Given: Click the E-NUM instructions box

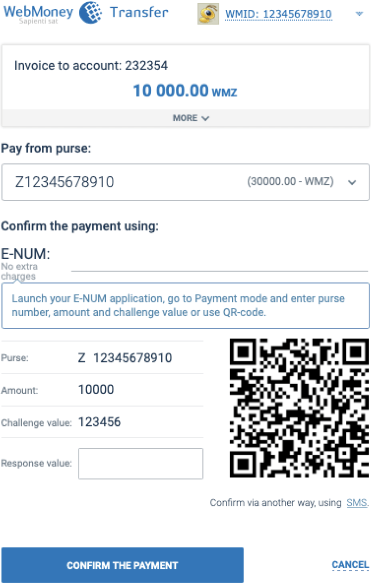Looking at the screenshot, I should point(185,305).
